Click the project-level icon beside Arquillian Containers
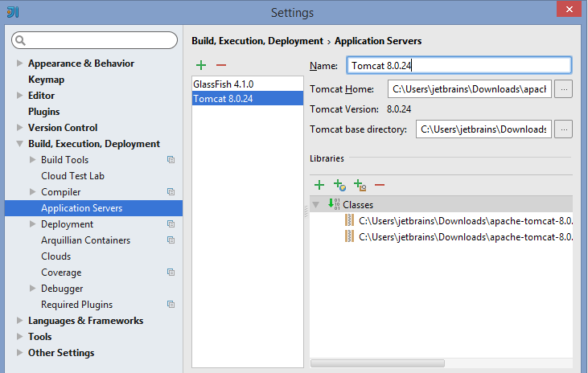This screenshot has width=588, height=373. [171, 240]
